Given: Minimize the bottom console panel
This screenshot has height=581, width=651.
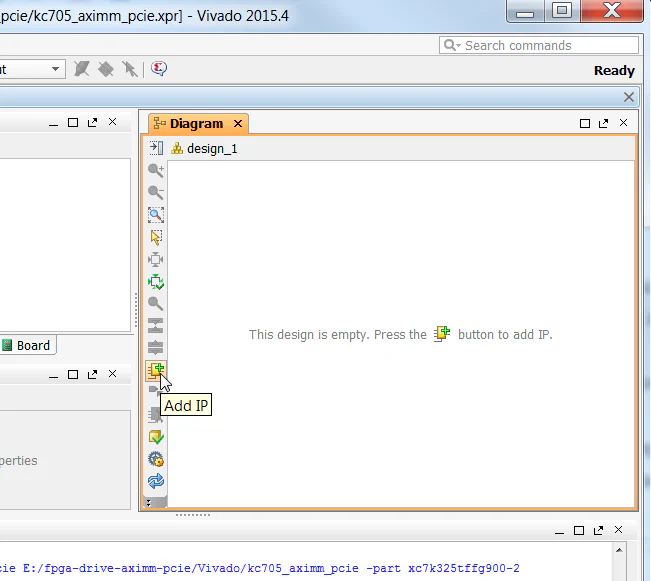Looking at the screenshot, I should 559,531.
